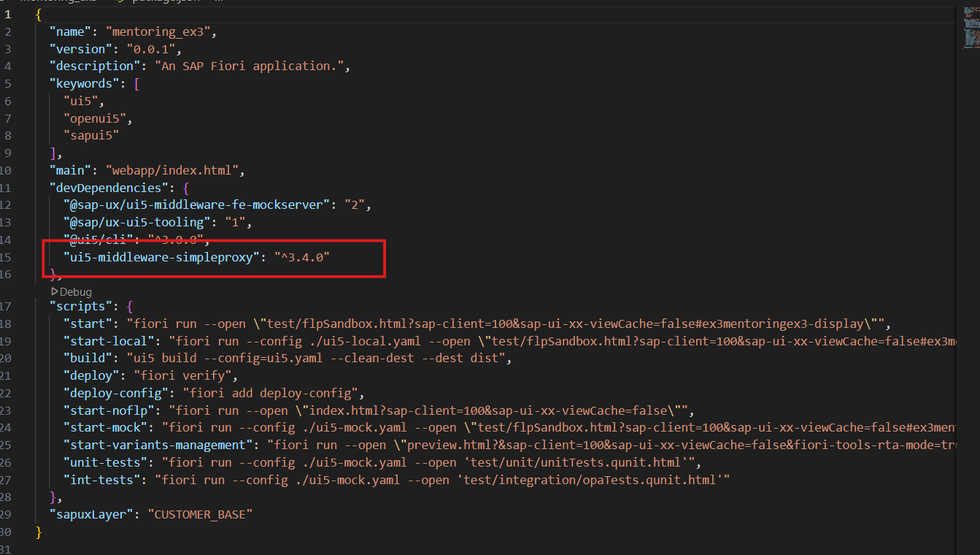
Task: Click the "webapp/index.html" value
Action: click(171, 170)
